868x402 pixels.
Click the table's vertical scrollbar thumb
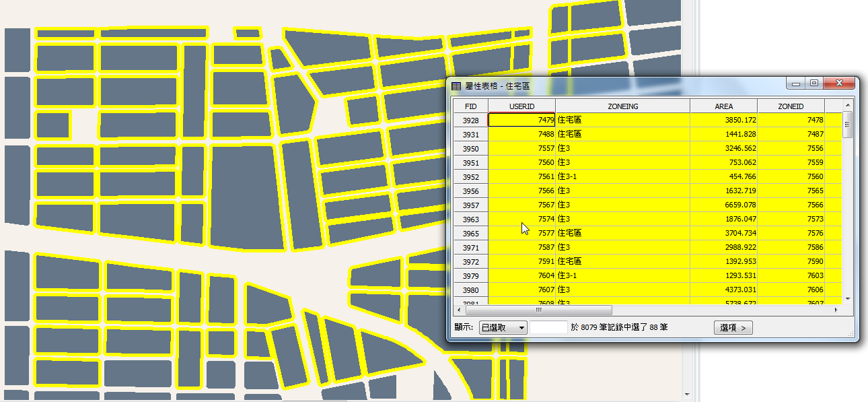click(x=848, y=125)
